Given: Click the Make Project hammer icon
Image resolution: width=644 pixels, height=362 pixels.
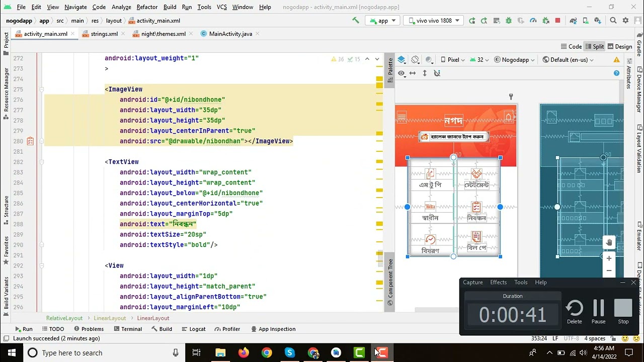Looking at the screenshot, I should 356,21.
